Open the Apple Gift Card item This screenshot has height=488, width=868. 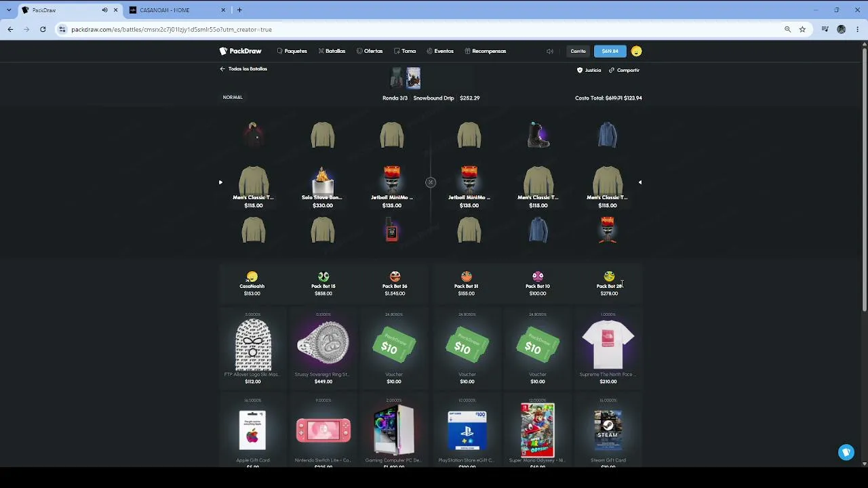(253, 432)
